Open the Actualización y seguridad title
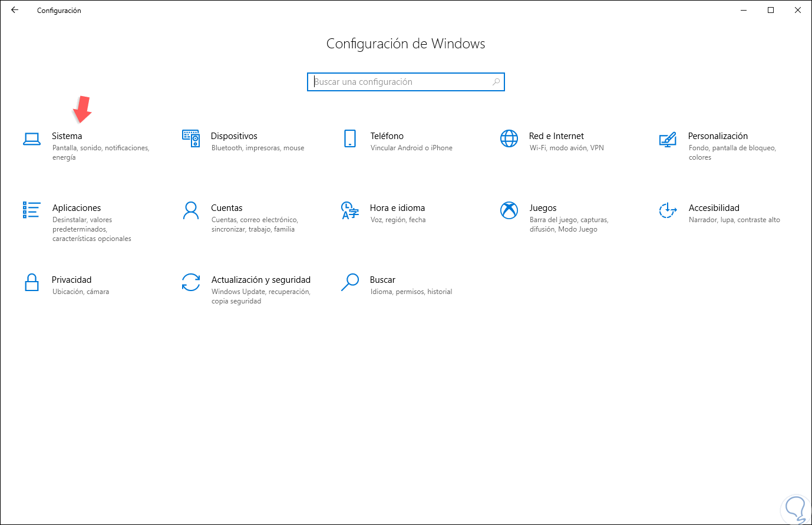Viewport: 812px width, 525px height. pyautogui.click(x=261, y=280)
